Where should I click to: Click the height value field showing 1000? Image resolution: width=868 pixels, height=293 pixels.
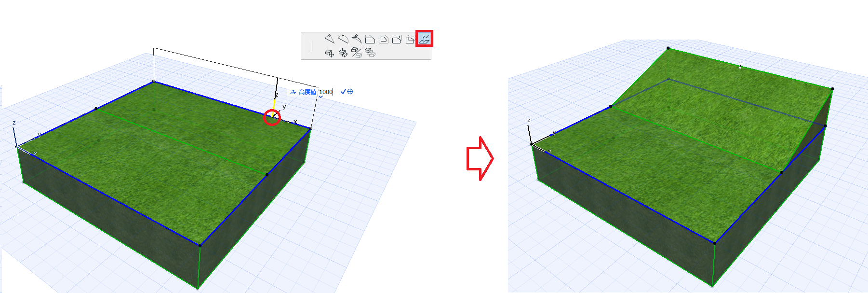coord(326,92)
